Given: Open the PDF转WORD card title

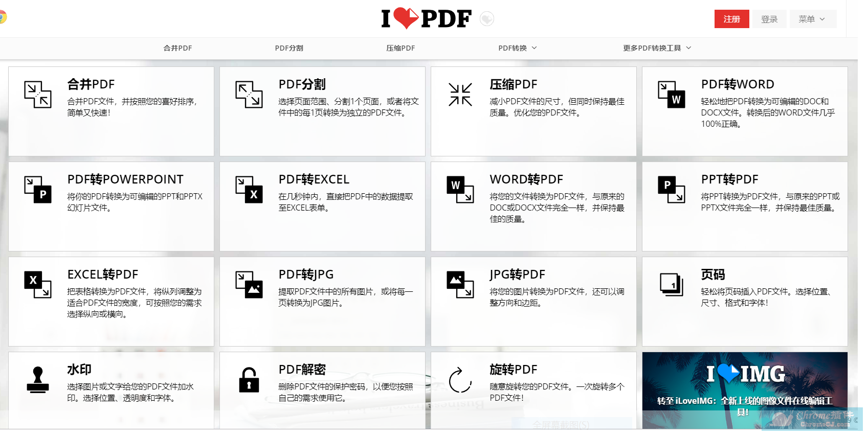Looking at the screenshot, I should [738, 84].
